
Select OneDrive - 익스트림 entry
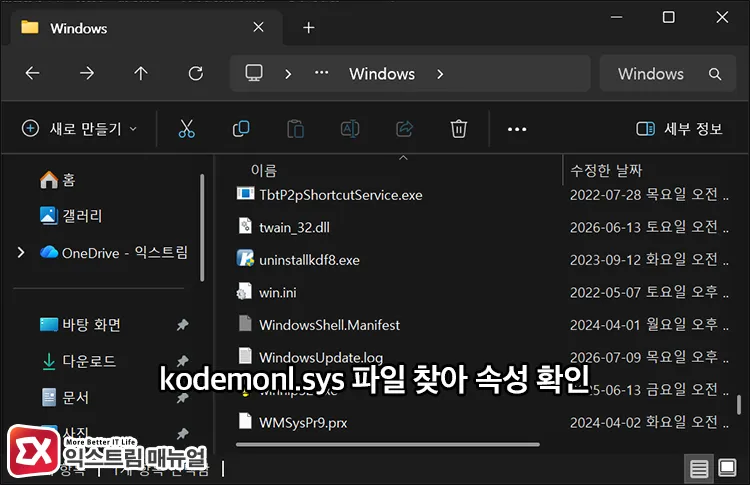114,252
